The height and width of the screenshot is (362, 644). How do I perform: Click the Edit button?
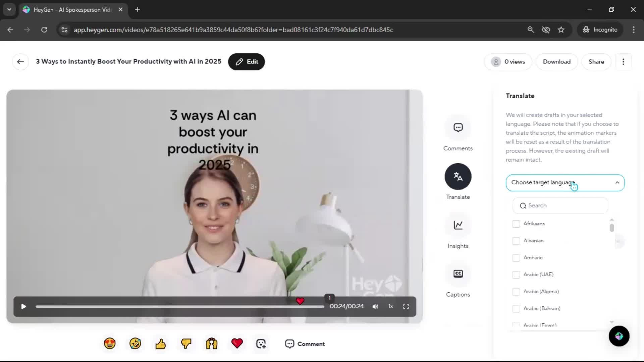pos(247,62)
